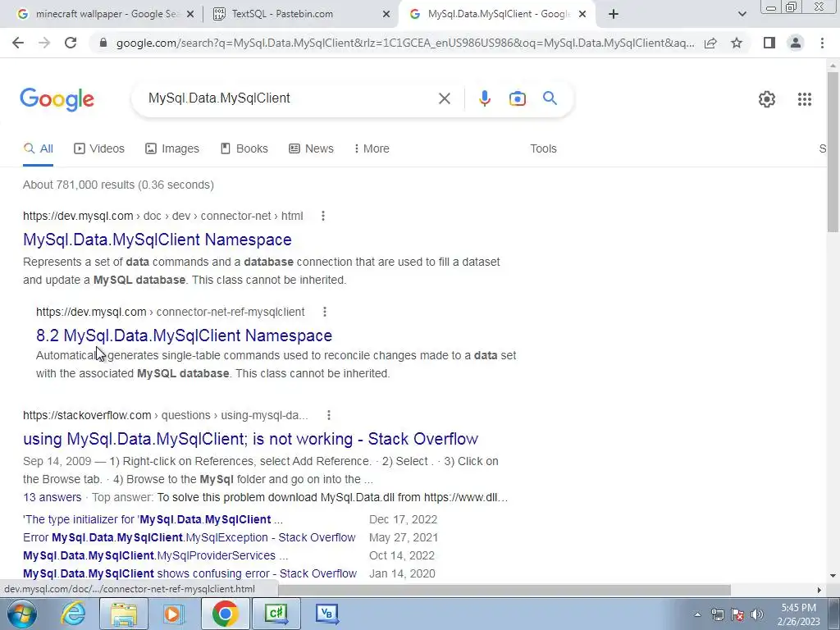Go to Google home via logo

click(57, 99)
